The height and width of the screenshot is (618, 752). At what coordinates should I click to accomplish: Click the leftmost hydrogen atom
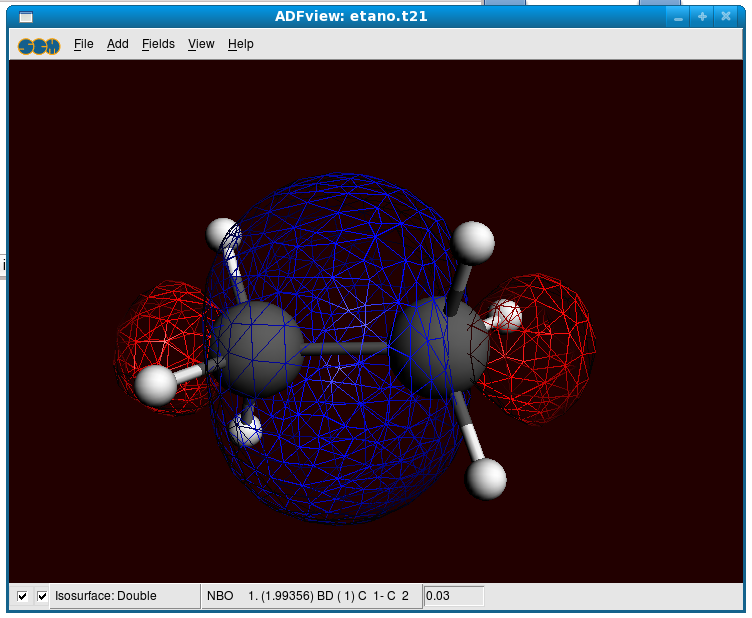[x=156, y=385]
